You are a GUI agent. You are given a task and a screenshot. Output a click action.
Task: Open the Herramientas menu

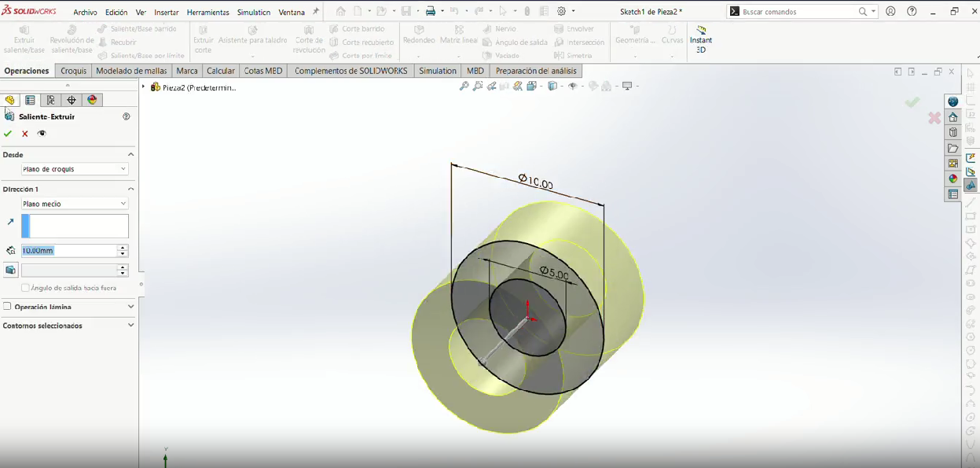208,13
